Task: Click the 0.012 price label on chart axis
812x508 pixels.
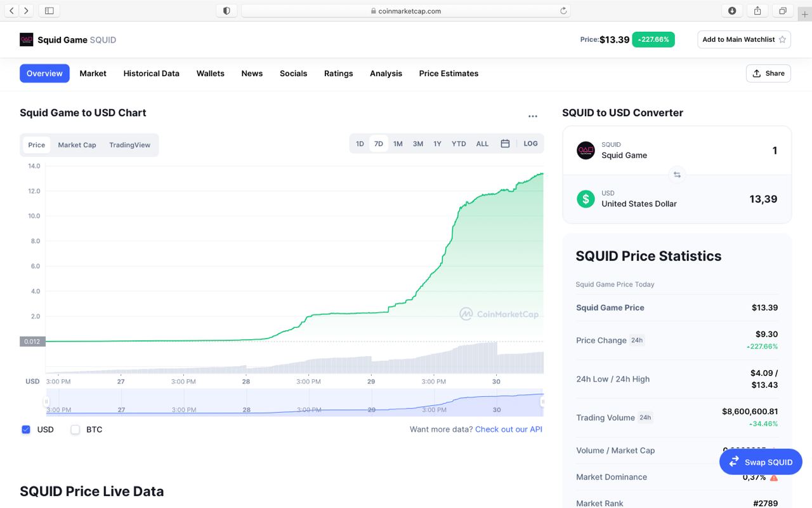Action: (x=32, y=342)
